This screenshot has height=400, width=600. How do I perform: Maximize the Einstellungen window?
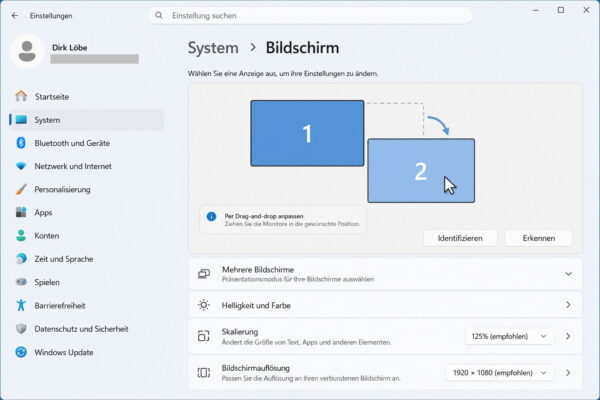point(561,10)
